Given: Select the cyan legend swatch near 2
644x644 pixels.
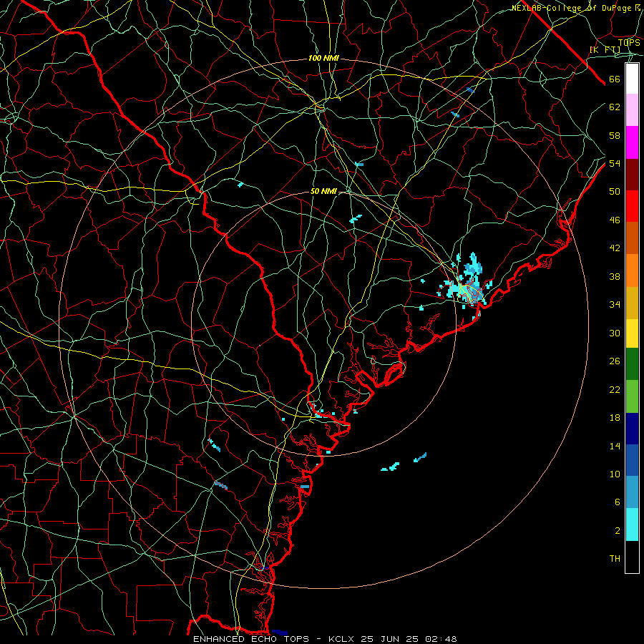Looking at the screenshot, I should coord(632,525).
